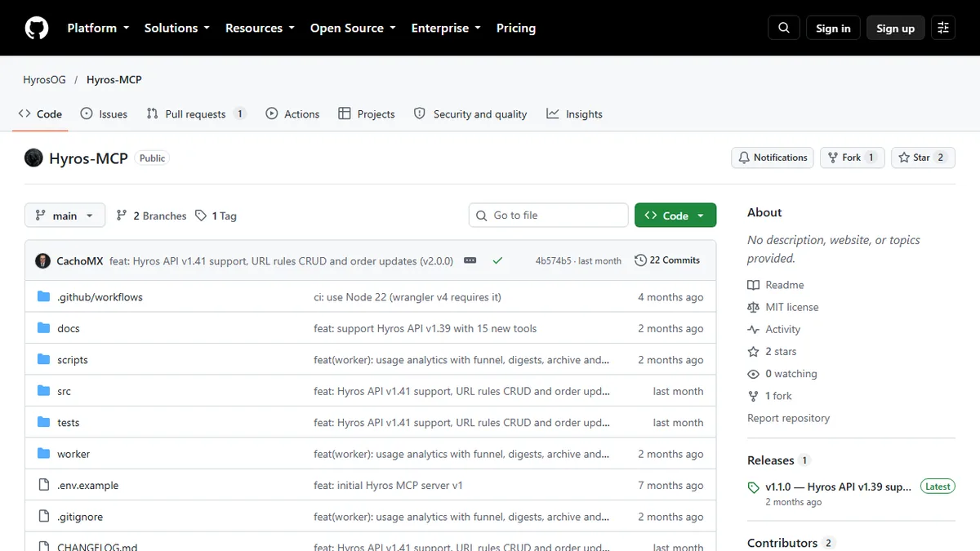Click 'feat: initial Hyros MCP server v1'
The image size is (980, 551).
click(388, 485)
